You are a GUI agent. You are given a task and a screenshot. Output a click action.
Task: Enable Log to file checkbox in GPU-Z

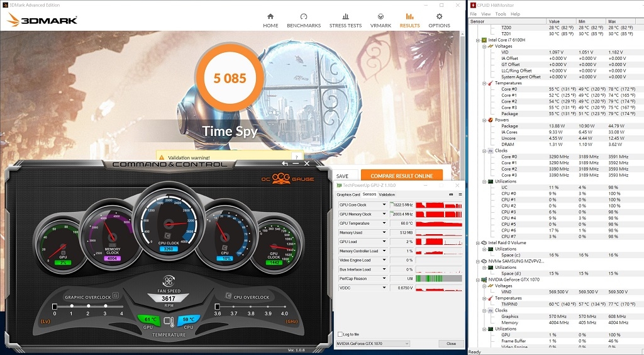tap(340, 334)
